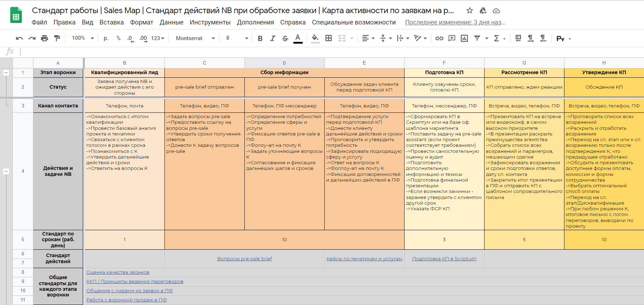Open the Специальные возможности menu
The height and width of the screenshot is (305, 644).
coord(354,22)
